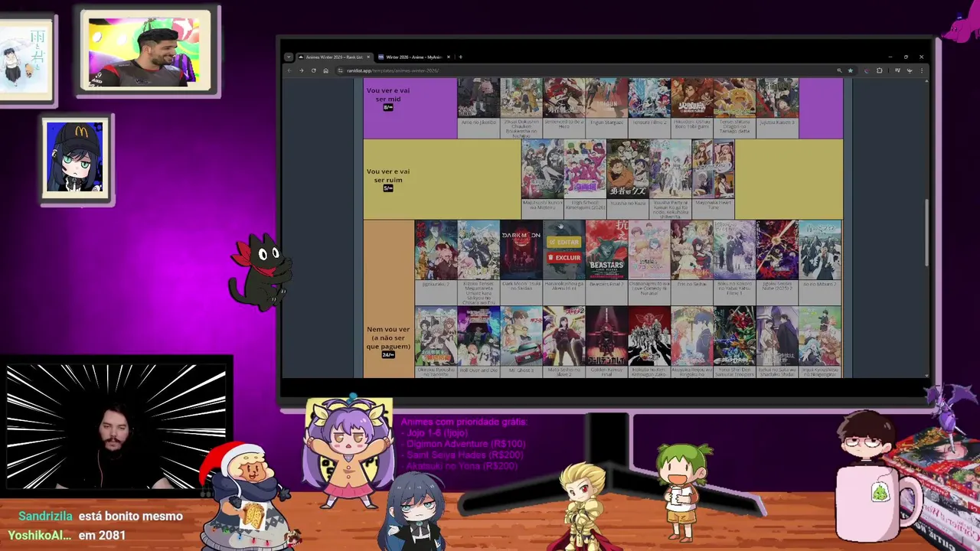Click the smiling man webcam frame at top
The width and height of the screenshot is (980, 551).
point(145,52)
